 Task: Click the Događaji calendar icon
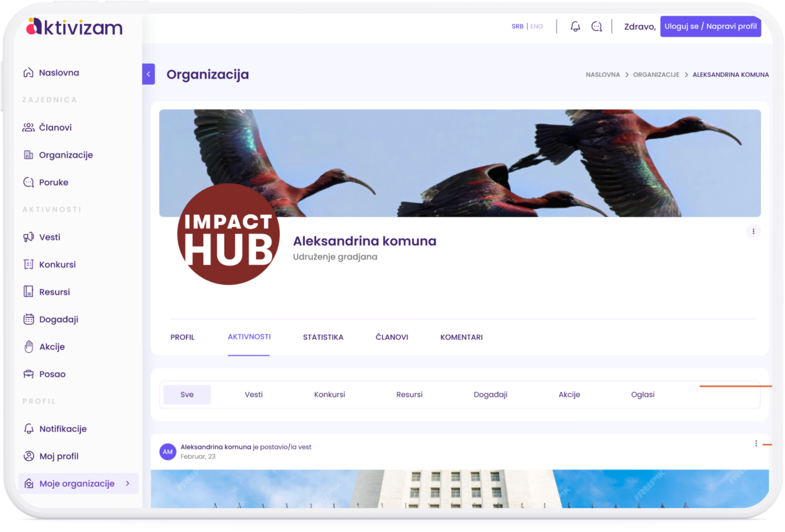click(29, 319)
